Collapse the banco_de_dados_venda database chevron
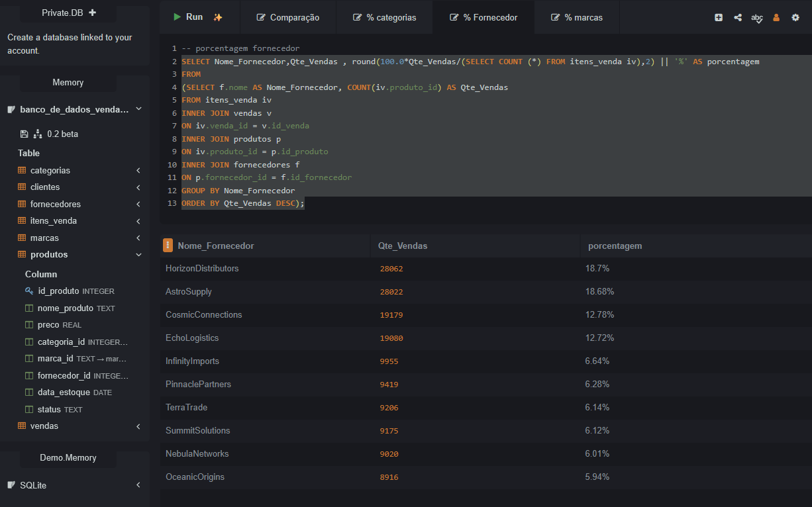The width and height of the screenshot is (812, 507). tap(138, 109)
